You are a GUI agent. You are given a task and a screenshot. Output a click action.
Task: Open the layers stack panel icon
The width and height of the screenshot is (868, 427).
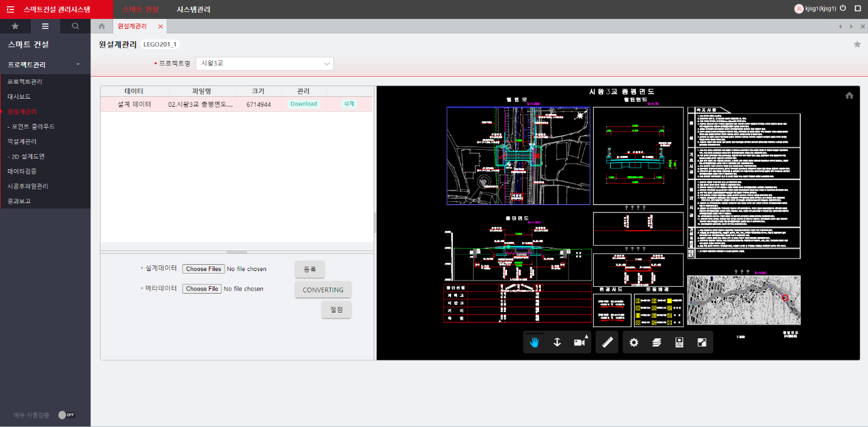coord(657,343)
